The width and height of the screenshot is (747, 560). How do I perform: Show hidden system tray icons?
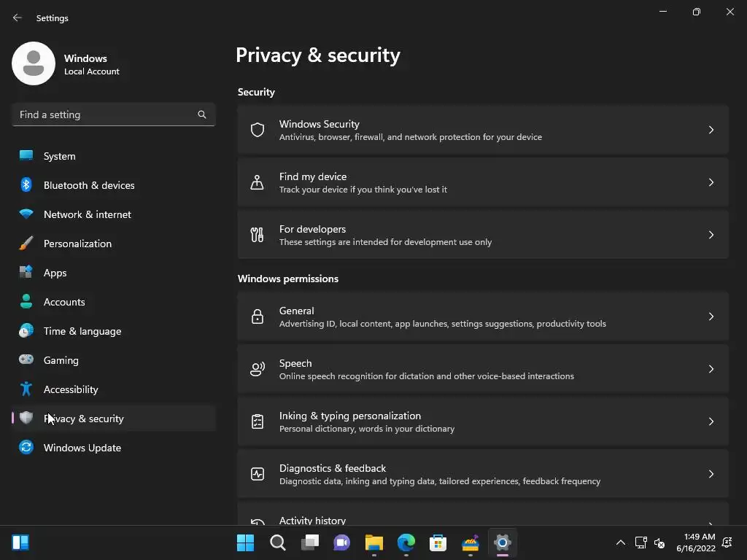[620, 542]
